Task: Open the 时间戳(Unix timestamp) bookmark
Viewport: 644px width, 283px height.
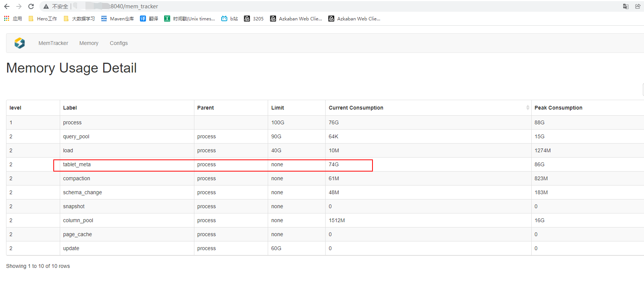Action: [x=189, y=19]
